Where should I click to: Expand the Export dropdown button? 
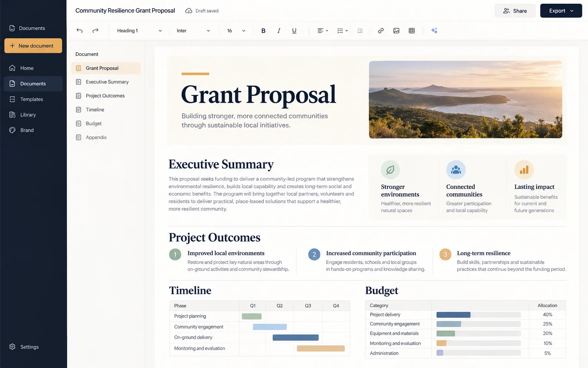click(561, 11)
